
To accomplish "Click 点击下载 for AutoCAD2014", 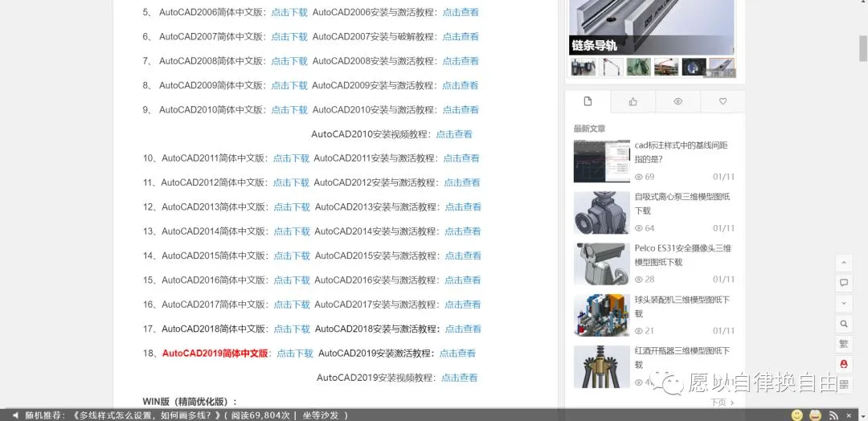I will 292,231.
